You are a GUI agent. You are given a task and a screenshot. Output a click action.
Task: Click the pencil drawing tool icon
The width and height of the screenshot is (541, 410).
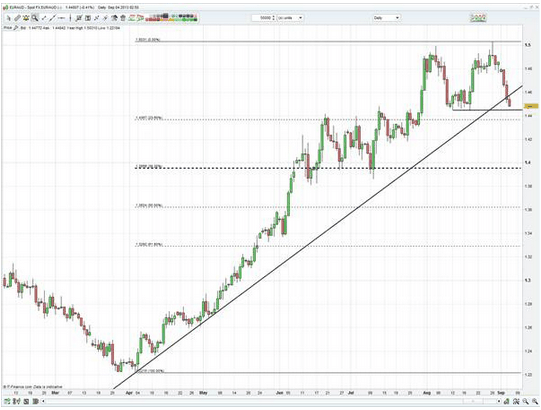[17, 18]
